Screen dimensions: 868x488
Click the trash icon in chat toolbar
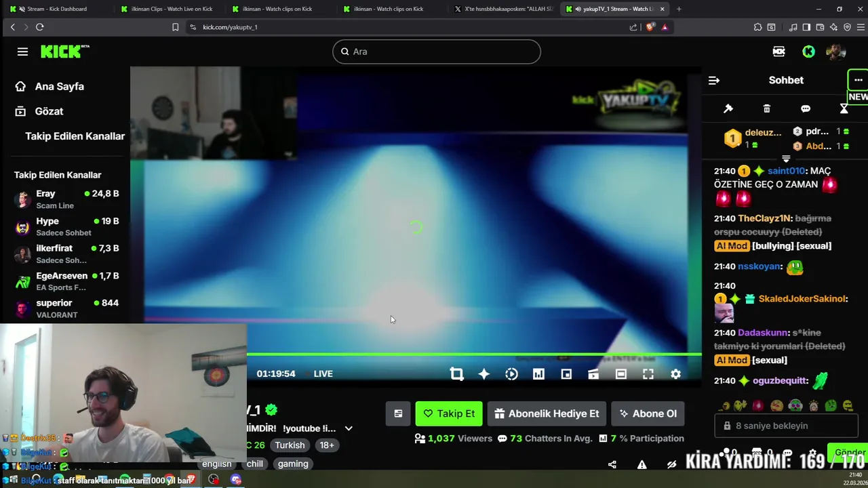[767, 108]
